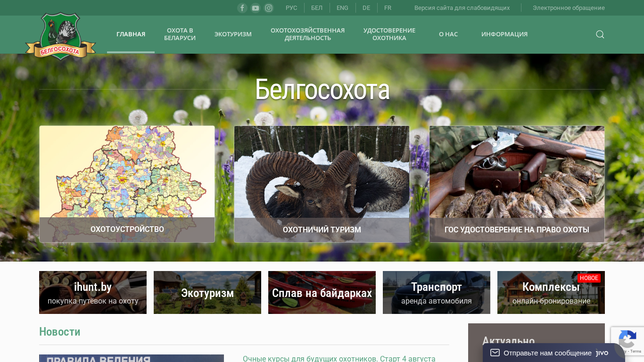Image resolution: width=644 pixels, height=362 pixels.
Task: Open the Instagram profile icon
Action: pyautogui.click(x=269, y=8)
